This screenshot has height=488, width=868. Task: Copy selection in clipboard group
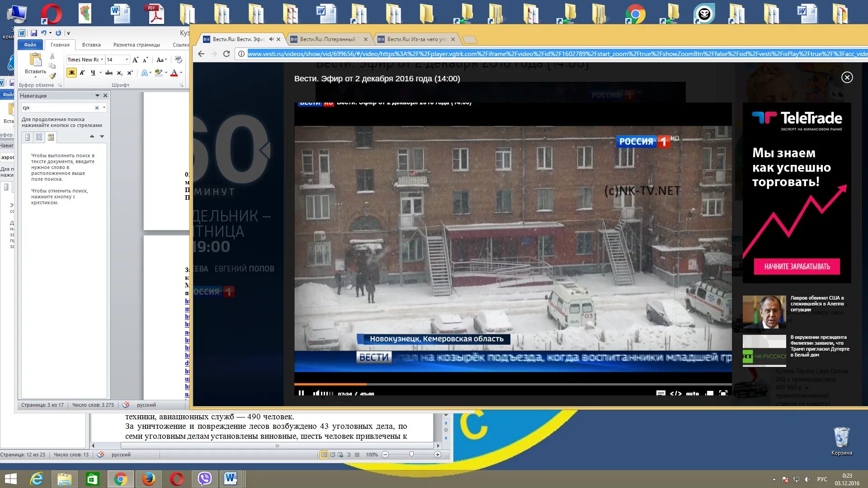[52, 66]
